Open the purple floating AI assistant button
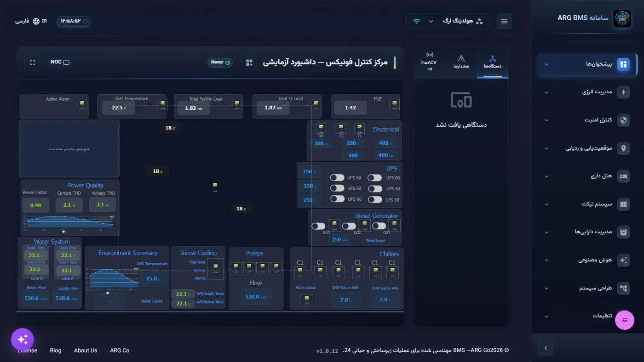The width and height of the screenshot is (644, 362). (23, 340)
